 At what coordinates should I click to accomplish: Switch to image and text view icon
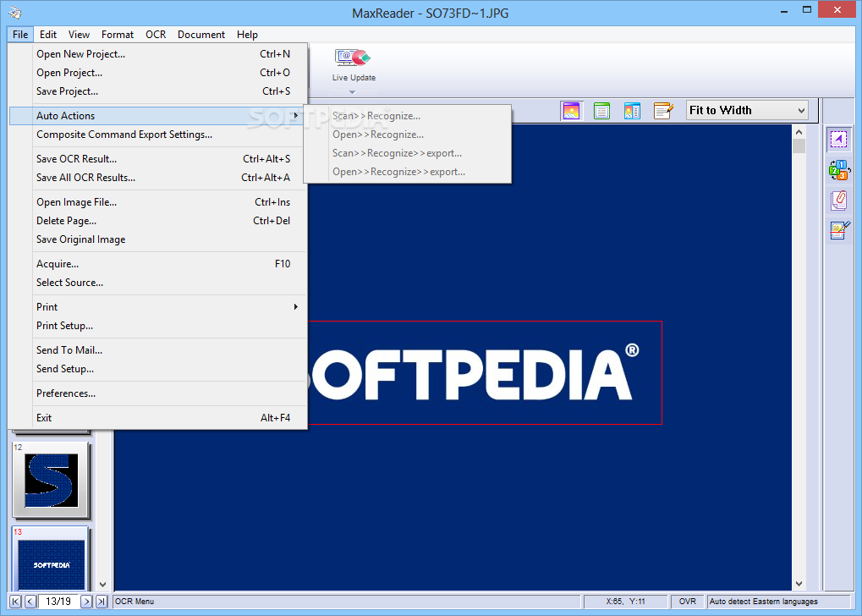(x=632, y=111)
